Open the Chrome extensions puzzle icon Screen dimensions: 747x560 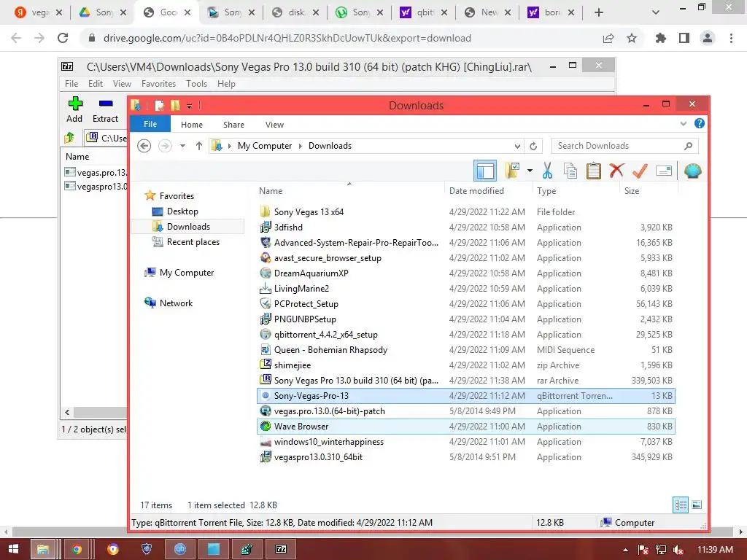(660, 38)
